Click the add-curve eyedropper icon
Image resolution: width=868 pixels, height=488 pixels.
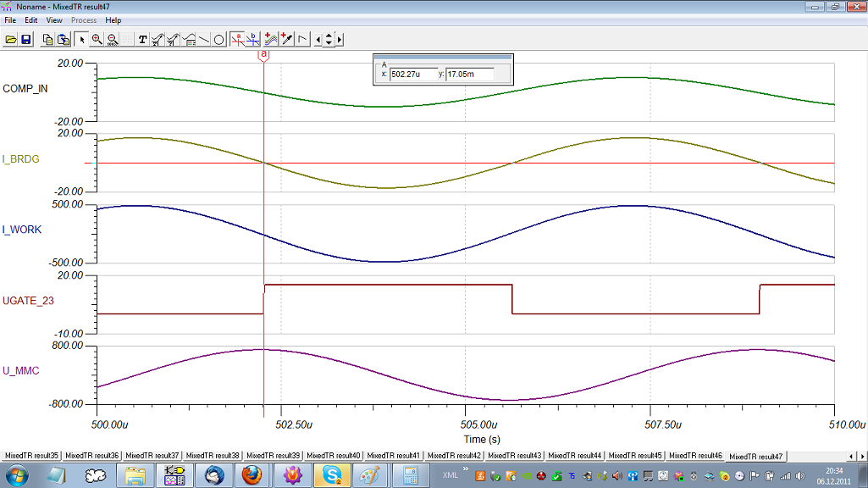coord(287,39)
